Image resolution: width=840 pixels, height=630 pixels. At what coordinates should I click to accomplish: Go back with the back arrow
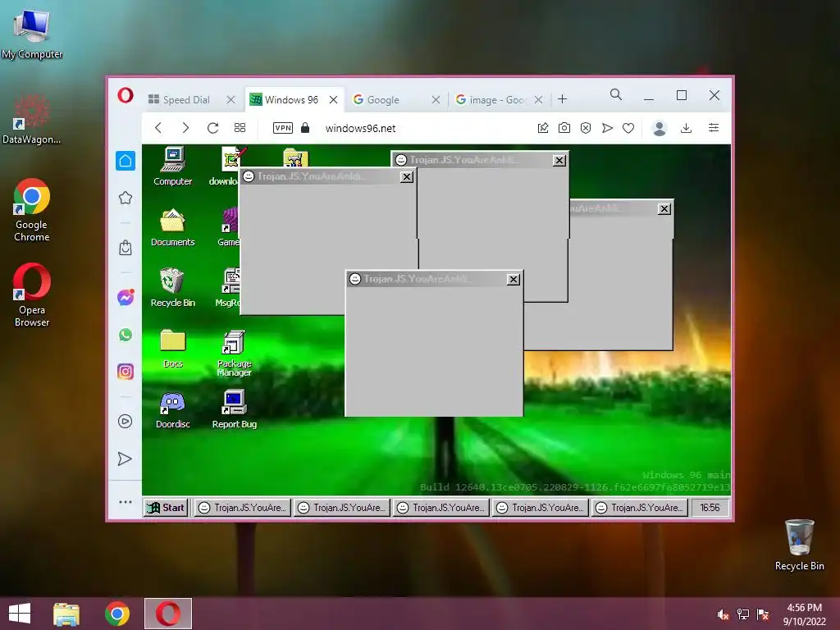(x=158, y=127)
